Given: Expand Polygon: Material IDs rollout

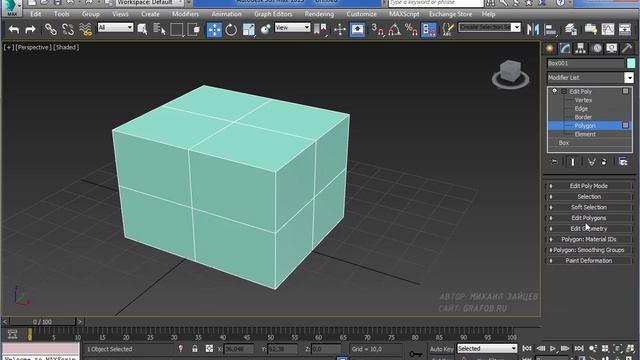Looking at the screenshot, I should 589,239.
